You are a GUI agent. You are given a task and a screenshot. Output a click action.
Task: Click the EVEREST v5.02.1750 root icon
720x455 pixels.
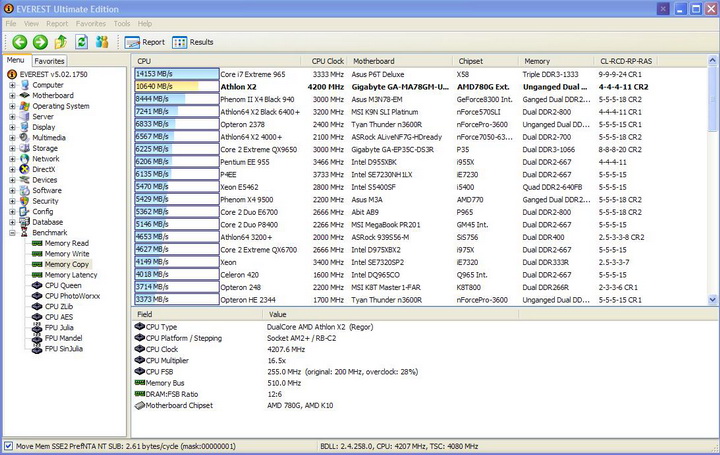12,74
